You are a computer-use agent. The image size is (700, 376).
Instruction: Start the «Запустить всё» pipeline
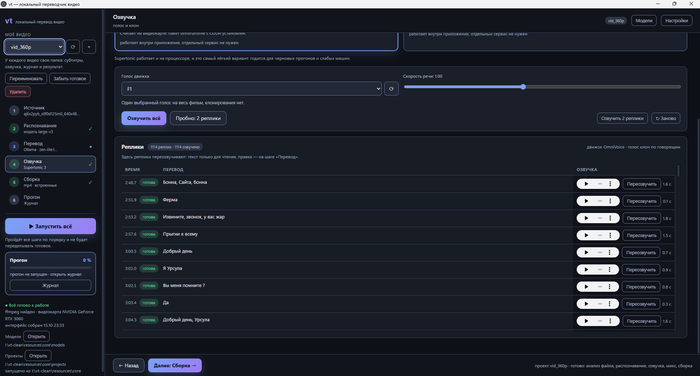50,226
